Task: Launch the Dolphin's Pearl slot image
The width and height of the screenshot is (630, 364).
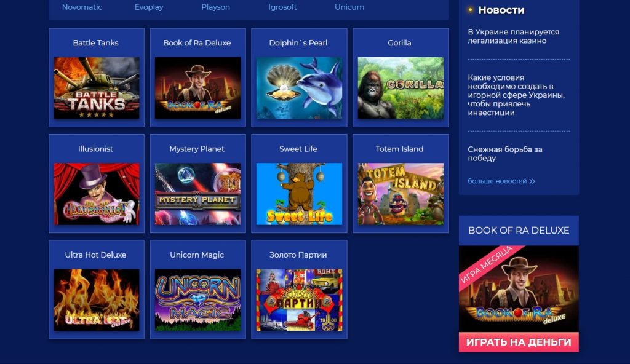Action: tap(299, 88)
